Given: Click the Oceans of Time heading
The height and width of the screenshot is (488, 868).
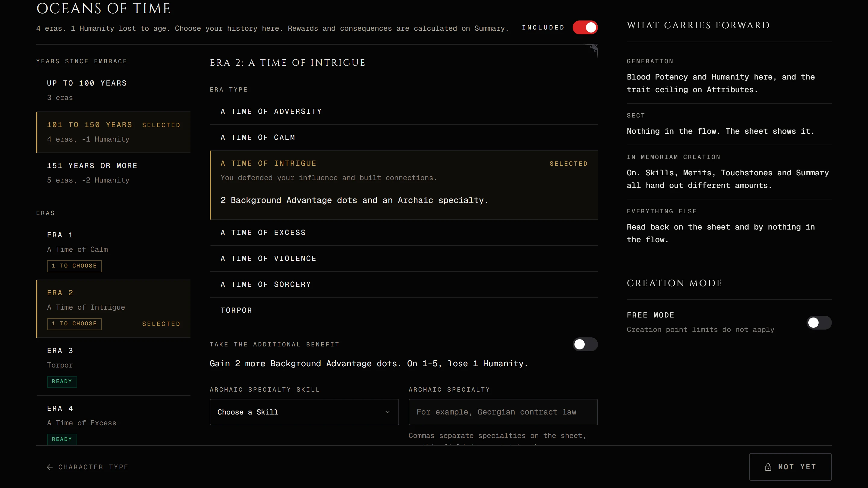Looking at the screenshot, I should 103,8.
